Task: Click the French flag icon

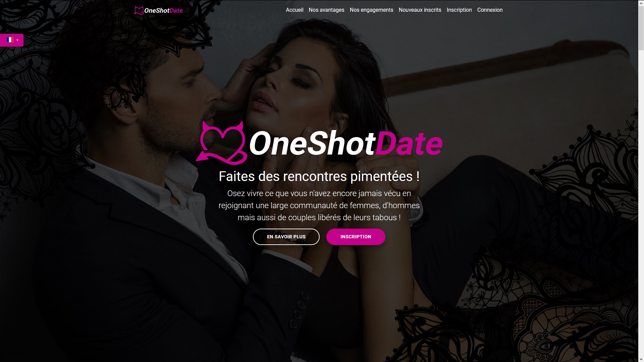Action: coord(10,40)
